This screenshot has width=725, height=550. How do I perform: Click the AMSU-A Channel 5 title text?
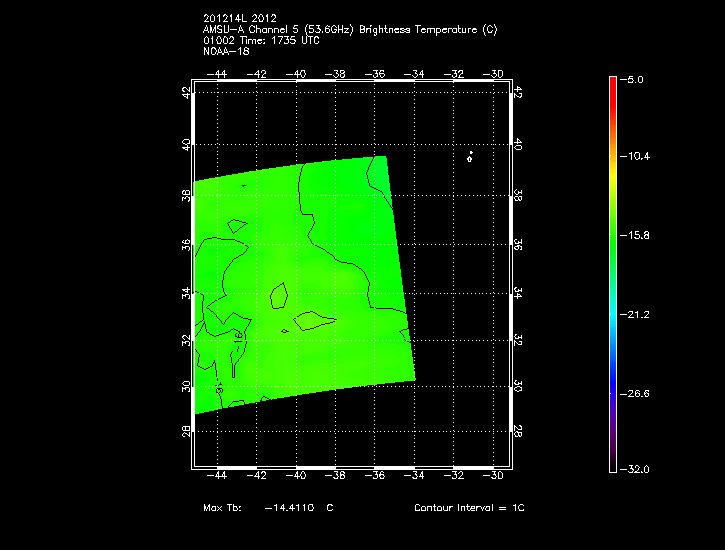click(x=350, y=30)
